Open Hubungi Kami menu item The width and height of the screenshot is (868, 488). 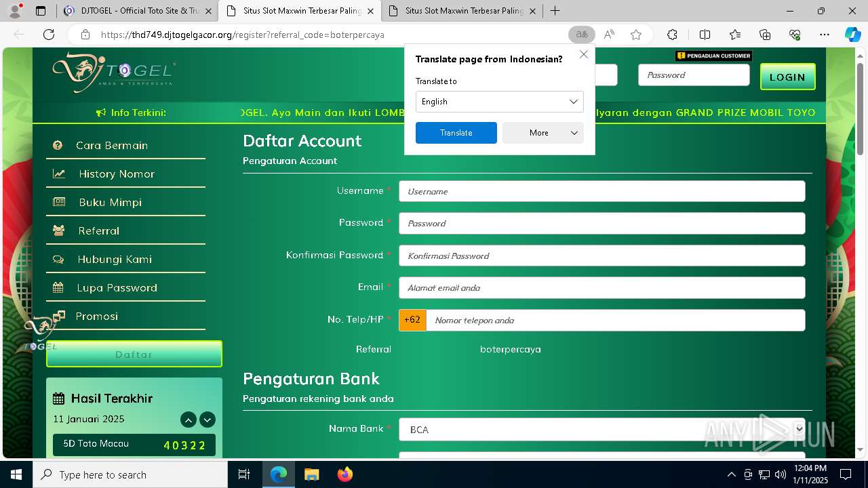pyautogui.click(x=125, y=259)
